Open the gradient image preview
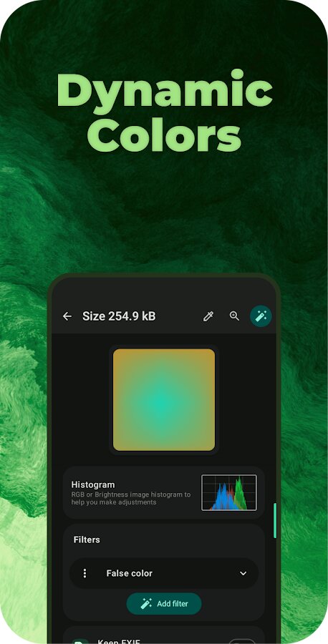 click(x=164, y=399)
